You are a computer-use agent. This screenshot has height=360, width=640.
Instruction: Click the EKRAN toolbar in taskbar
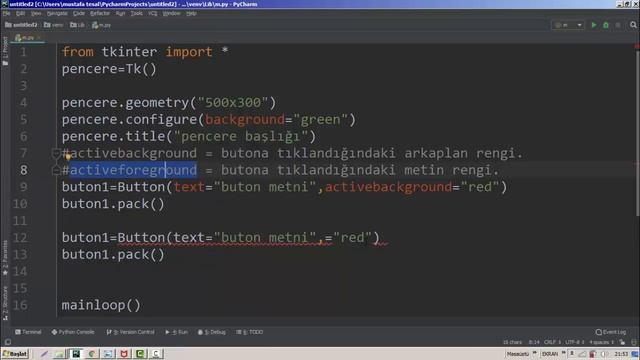click(550, 353)
